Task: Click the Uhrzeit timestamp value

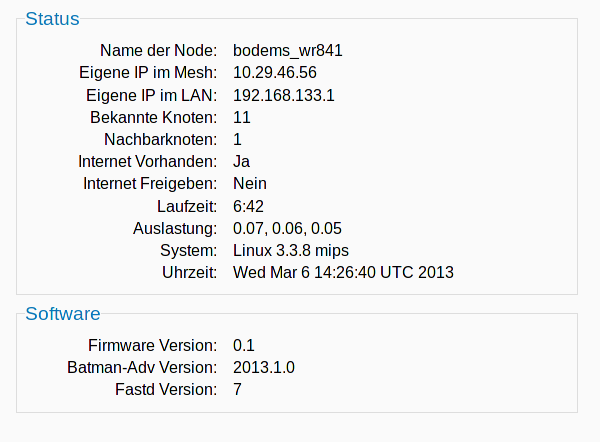Action: click(343, 272)
